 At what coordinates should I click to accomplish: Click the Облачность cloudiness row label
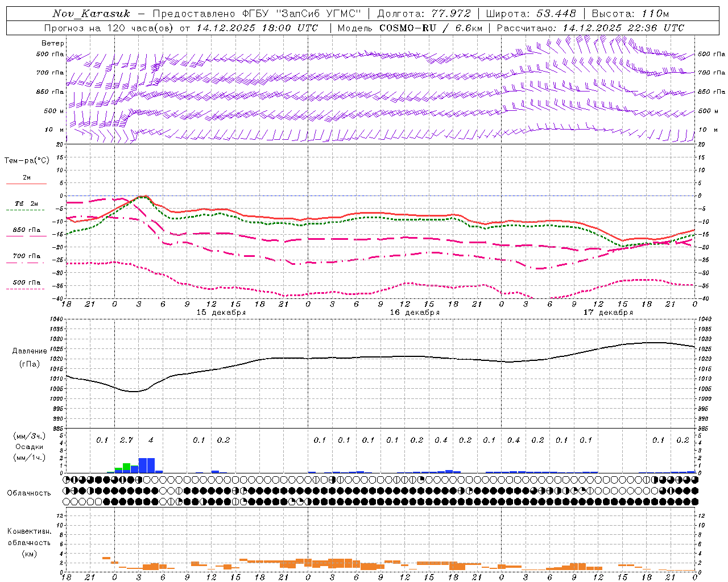(29, 493)
